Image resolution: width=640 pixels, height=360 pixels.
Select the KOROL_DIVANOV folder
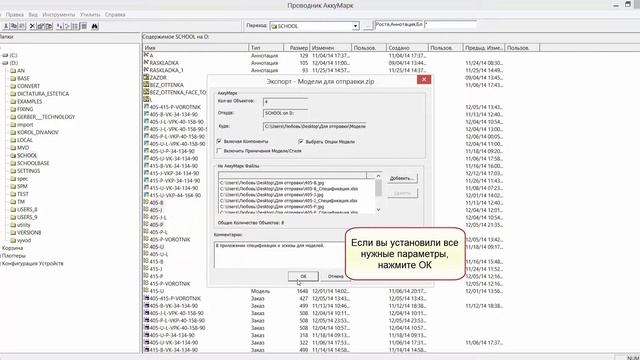tap(38, 132)
